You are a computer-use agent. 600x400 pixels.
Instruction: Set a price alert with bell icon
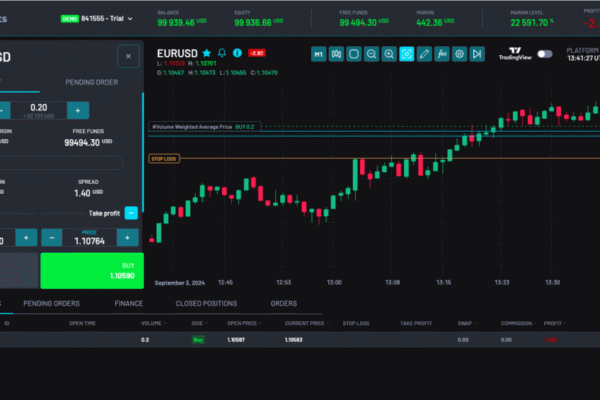[222, 52]
